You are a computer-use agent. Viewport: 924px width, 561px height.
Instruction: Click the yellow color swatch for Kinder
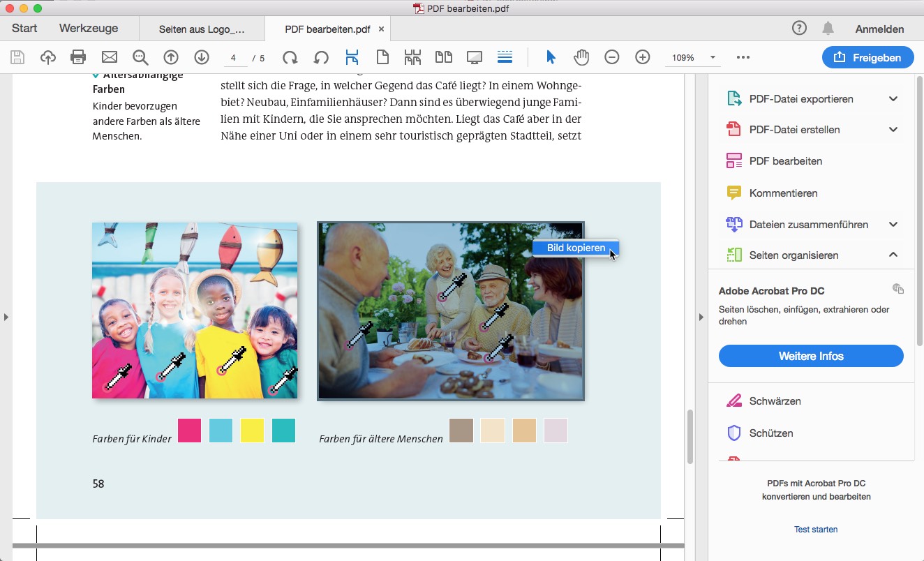pos(252,431)
